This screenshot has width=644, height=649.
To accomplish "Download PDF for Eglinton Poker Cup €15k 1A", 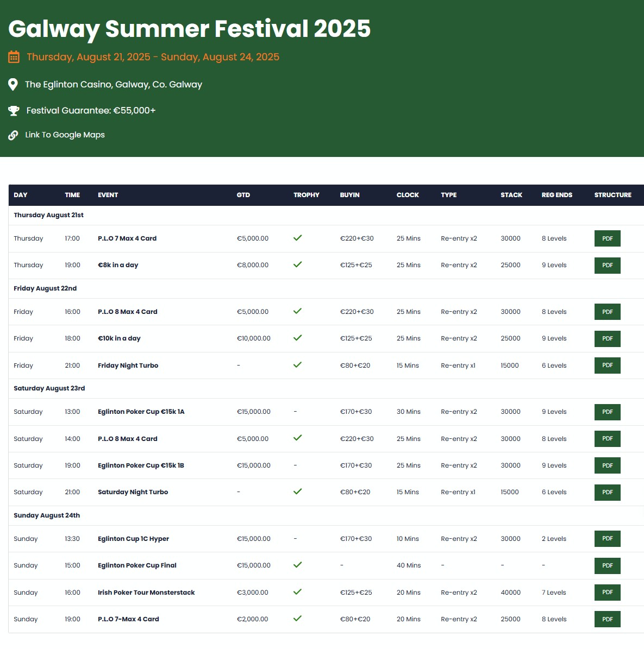I will [x=607, y=412].
